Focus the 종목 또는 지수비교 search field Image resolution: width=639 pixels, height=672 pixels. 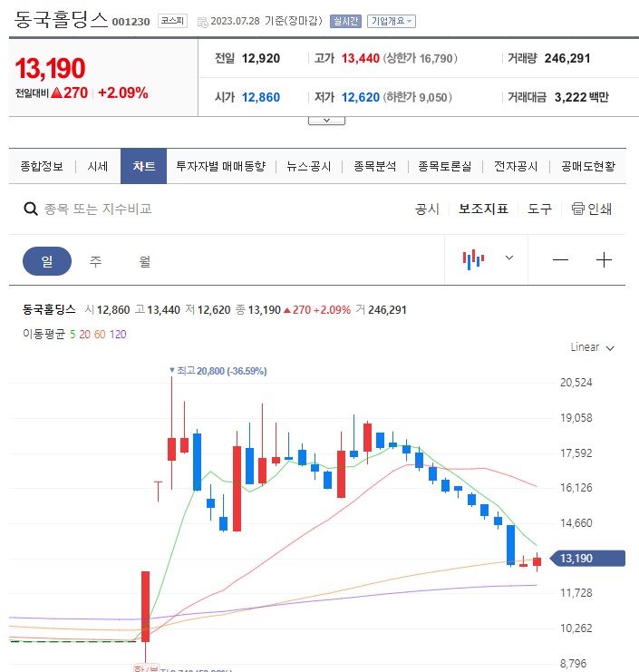pos(98,209)
